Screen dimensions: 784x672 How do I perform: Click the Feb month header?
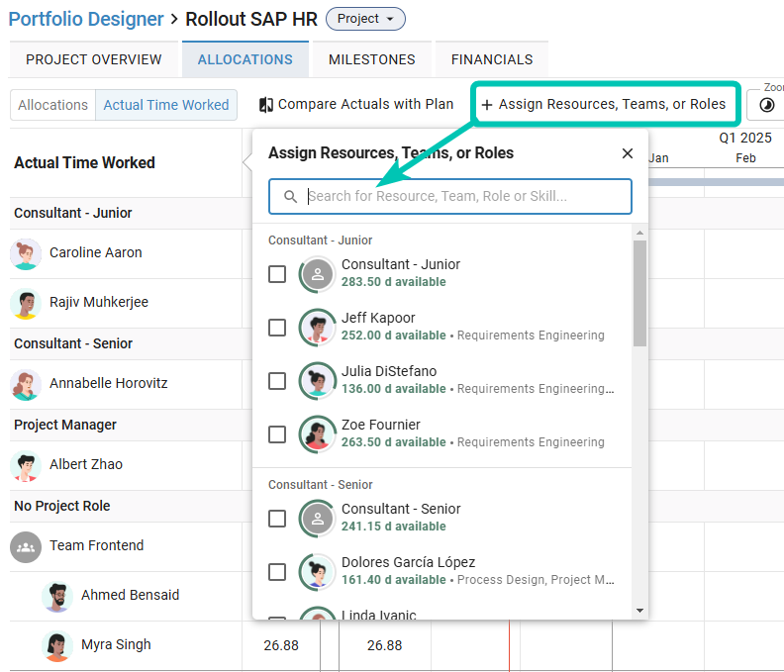(745, 158)
